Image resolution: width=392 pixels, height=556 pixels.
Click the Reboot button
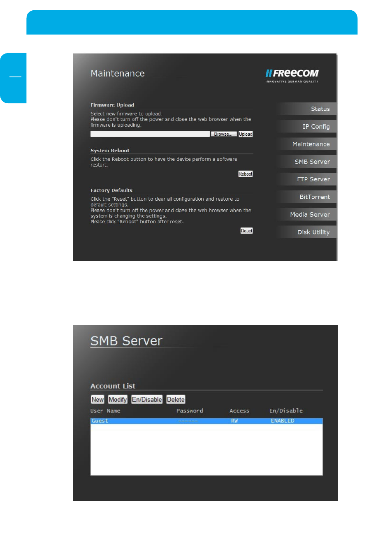(246, 174)
